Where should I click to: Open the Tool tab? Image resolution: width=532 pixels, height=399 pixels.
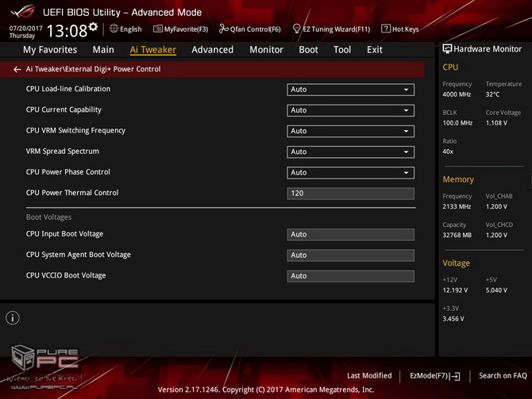(342, 50)
